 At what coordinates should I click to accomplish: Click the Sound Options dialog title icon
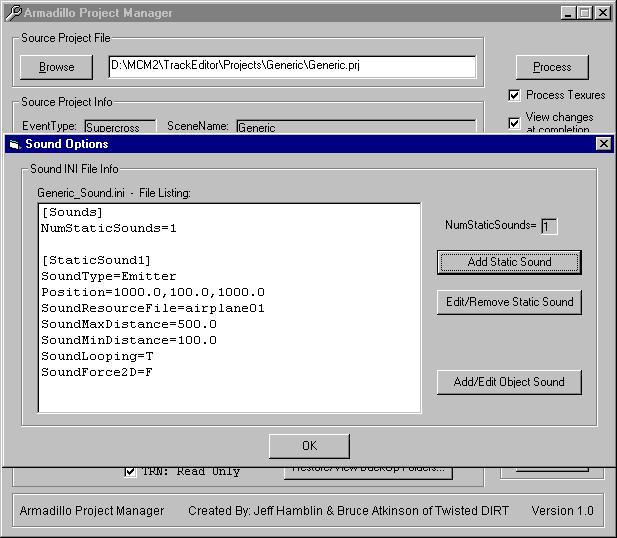pos(14,144)
